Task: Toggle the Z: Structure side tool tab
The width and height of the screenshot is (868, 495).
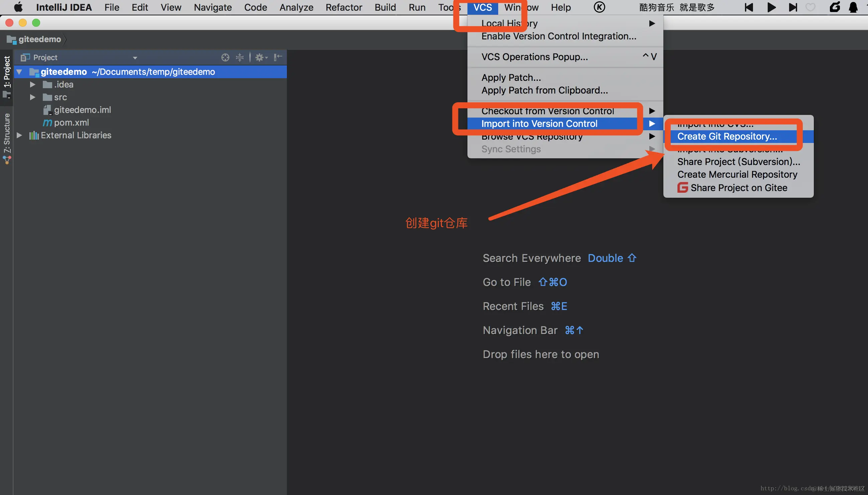Action: pyautogui.click(x=7, y=133)
